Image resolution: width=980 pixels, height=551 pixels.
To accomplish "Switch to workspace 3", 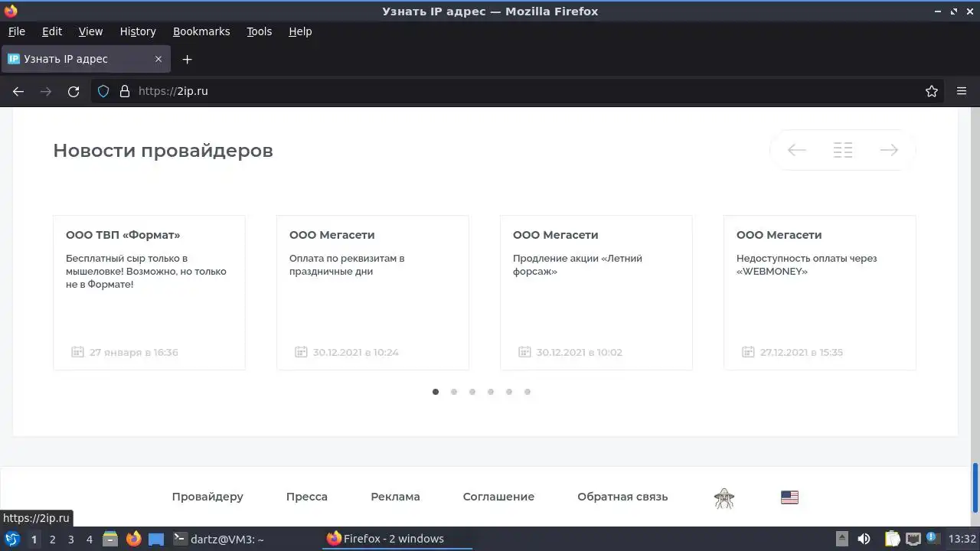I will pyautogui.click(x=70, y=540).
